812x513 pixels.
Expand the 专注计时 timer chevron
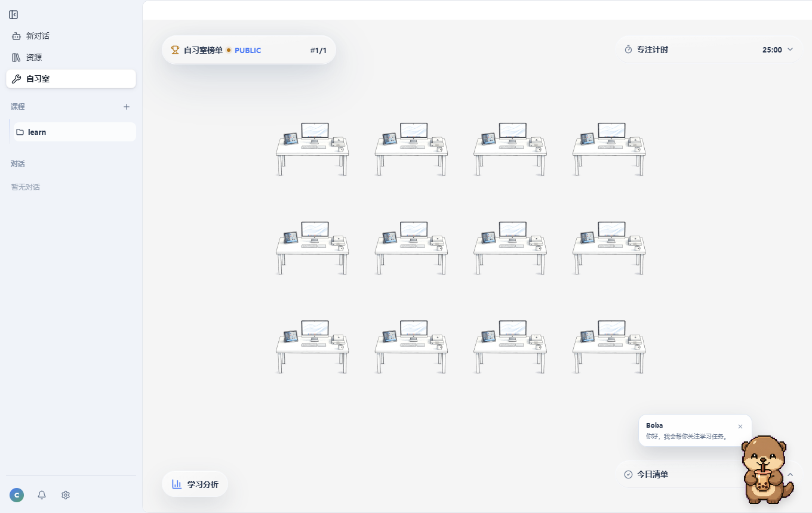[x=790, y=50]
